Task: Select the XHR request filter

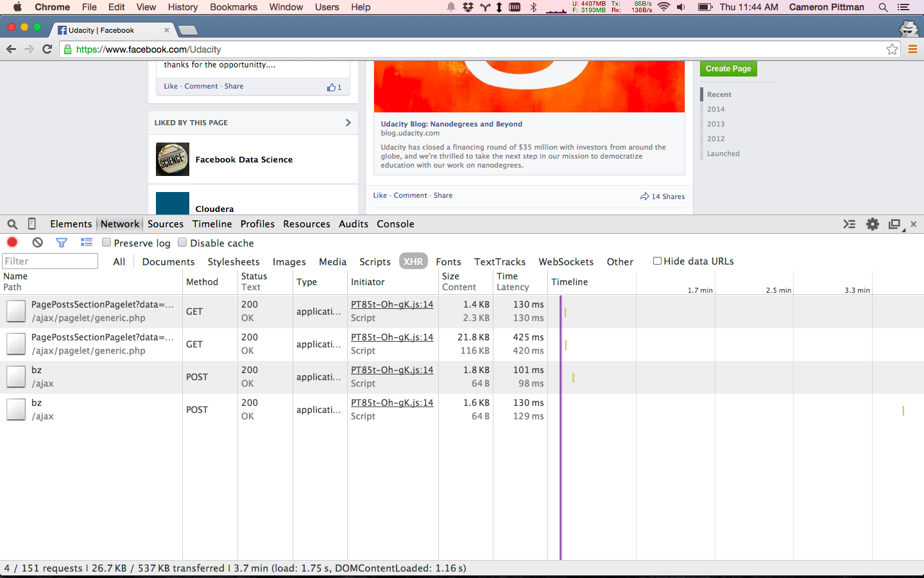Action: tap(413, 261)
